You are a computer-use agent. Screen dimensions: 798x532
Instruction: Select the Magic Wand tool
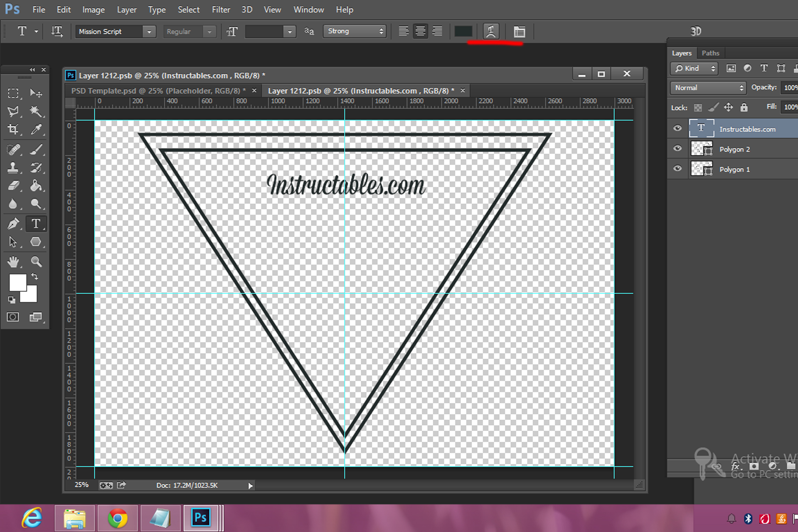coord(36,111)
